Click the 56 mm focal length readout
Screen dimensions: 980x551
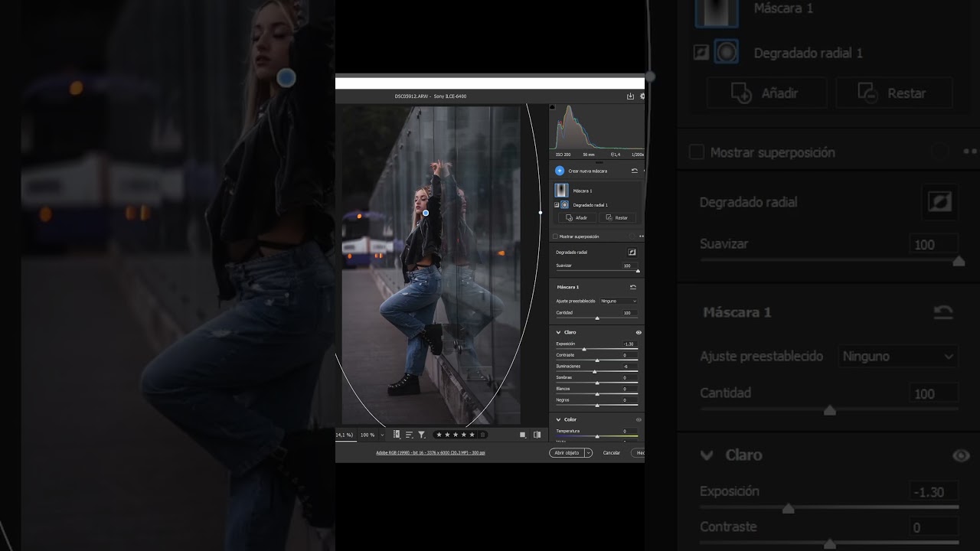[x=589, y=155]
